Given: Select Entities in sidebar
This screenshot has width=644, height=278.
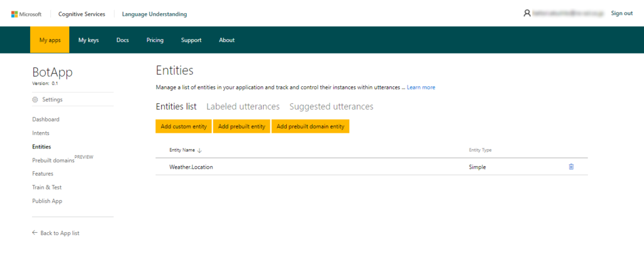Looking at the screenshot, I should [42, 147].
